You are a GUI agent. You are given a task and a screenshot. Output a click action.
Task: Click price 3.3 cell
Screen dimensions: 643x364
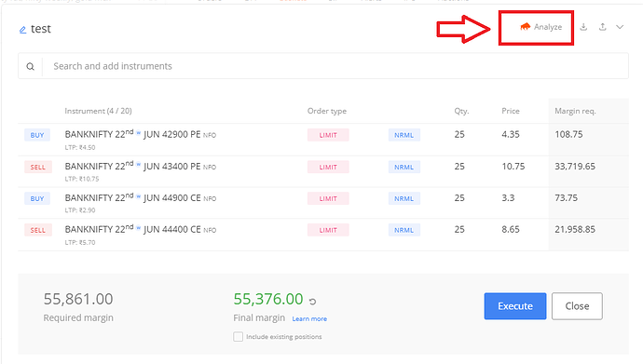click(508, 197)
